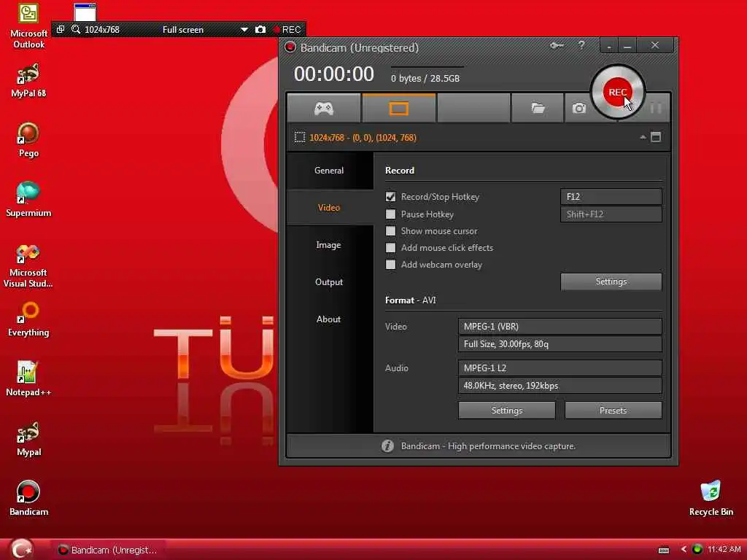Click the 48.0KHz, stereo, 192kbps field
The width and height of the screenshot is (747, 560).
click(560, 386)
